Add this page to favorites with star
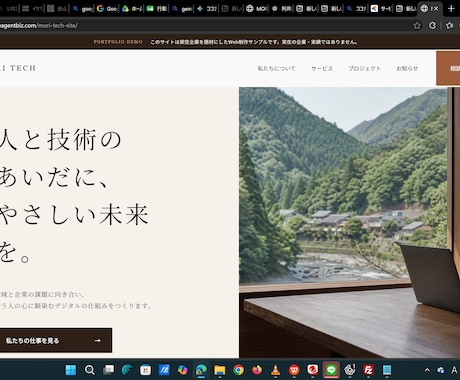The width and height of the screenshot is (460, 380). coord(417,25)
